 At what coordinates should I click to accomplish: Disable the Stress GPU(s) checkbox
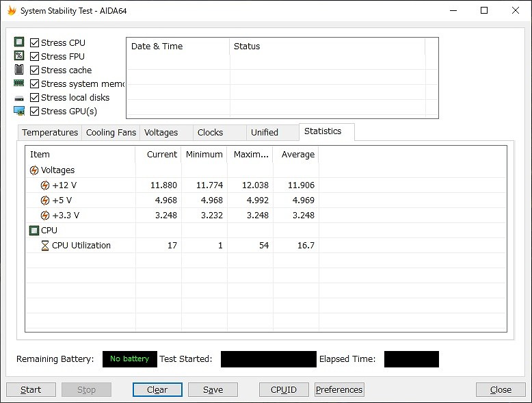tap(34, 111)
